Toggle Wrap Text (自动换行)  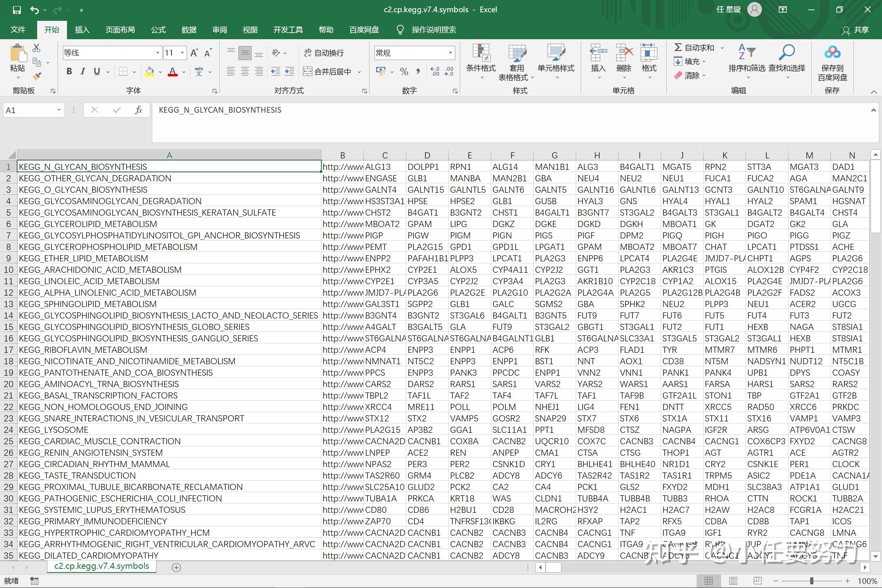tap(324, 53)
